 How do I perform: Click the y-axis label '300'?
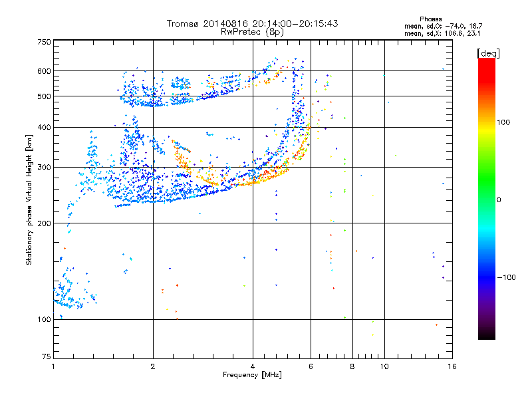pyautogui.click(x=44, y=168)
